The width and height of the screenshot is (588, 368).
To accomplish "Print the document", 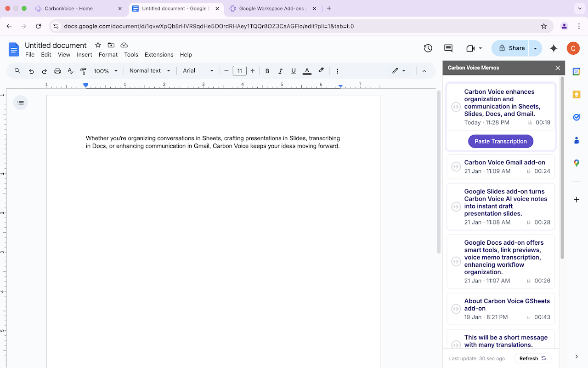I will click(57, 71).
